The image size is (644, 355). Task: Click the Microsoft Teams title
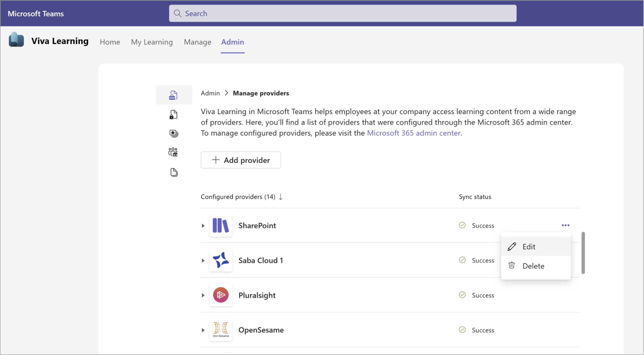[36, 14]
